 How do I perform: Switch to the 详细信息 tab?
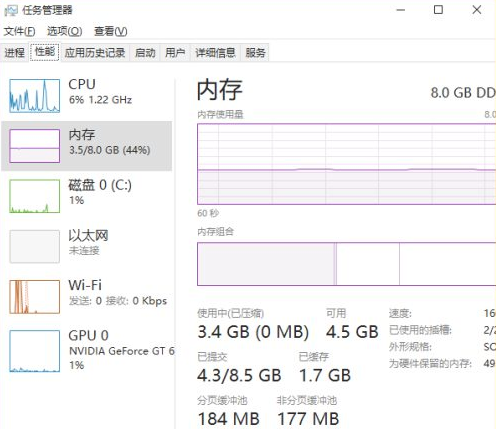point(215,52)
